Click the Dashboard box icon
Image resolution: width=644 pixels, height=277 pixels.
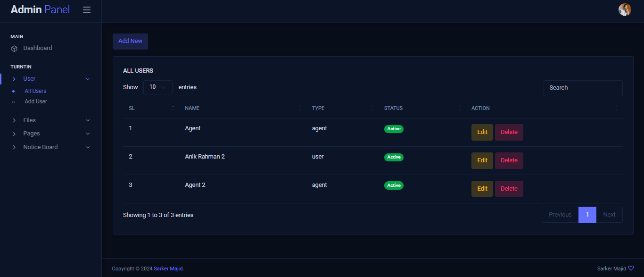click(x=14, y=48)
